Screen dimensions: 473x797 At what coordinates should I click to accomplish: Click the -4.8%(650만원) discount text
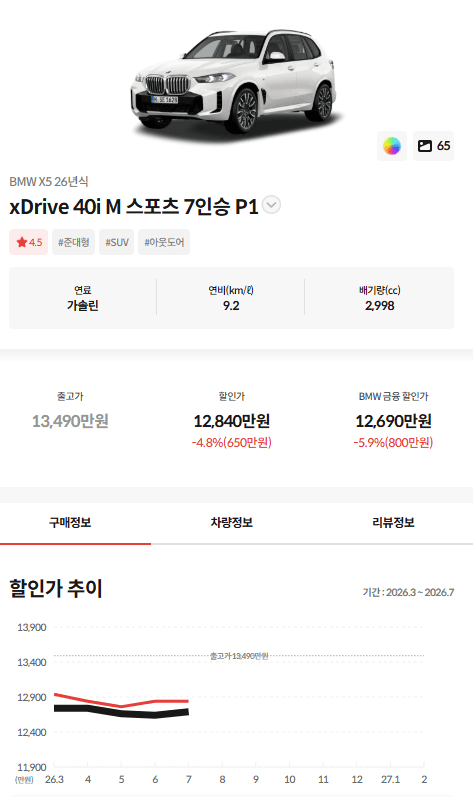coord(232,443)
